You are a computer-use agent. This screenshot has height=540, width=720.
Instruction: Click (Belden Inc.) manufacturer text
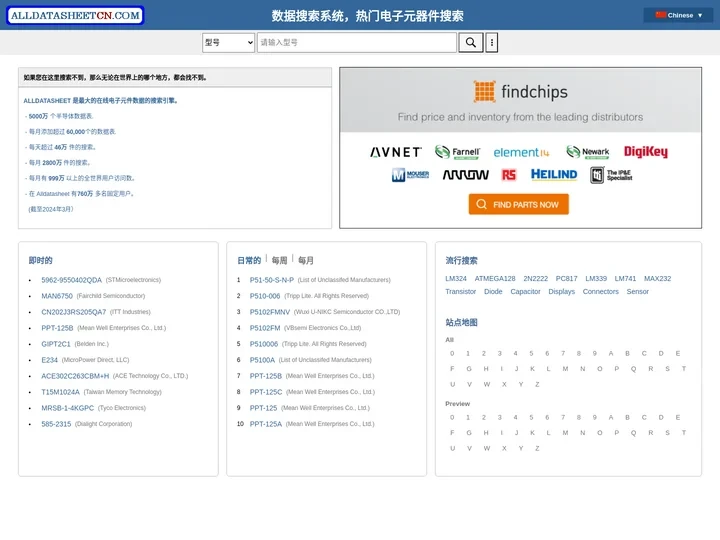point(92,344)
